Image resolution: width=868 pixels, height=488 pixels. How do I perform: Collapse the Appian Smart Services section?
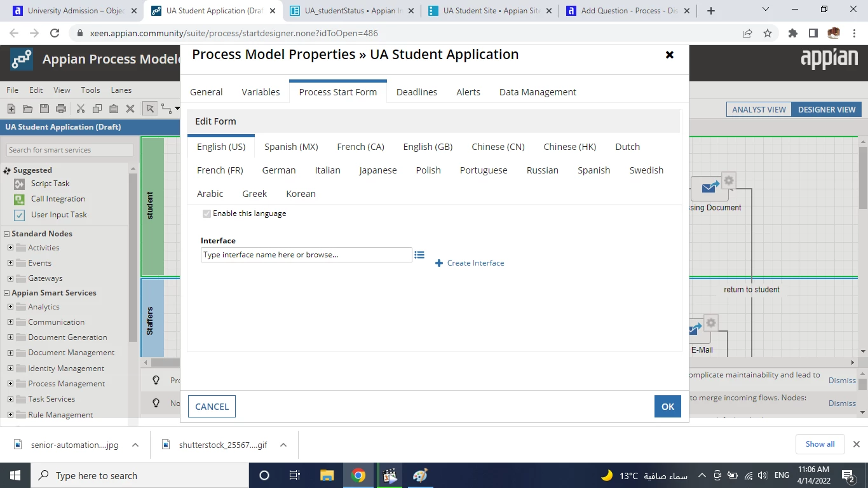click(x=6, y=293)
